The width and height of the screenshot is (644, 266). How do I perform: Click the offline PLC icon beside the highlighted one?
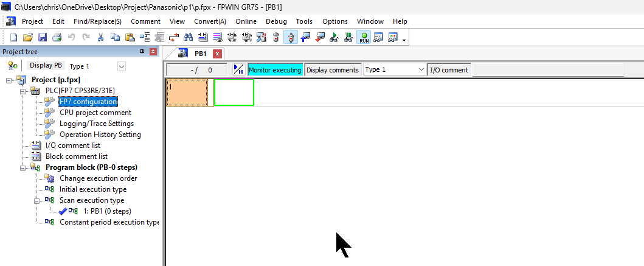point(276,37)
